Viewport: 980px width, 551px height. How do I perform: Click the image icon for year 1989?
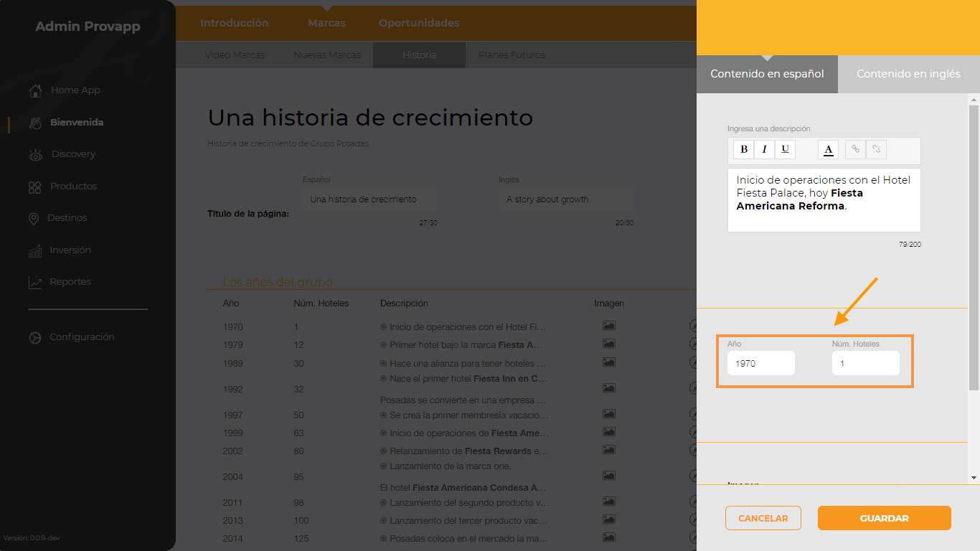pyautogui.click(x=609, y=362)
